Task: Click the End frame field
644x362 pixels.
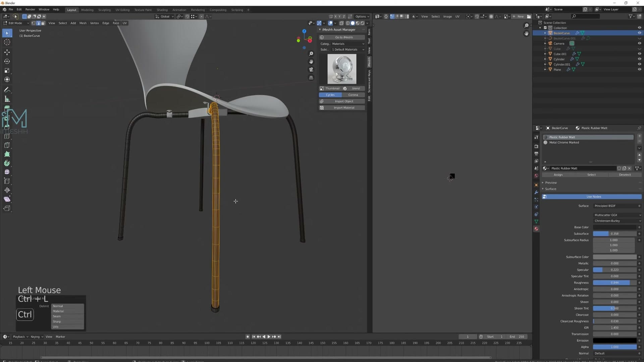Action: [x=517, y=337]
